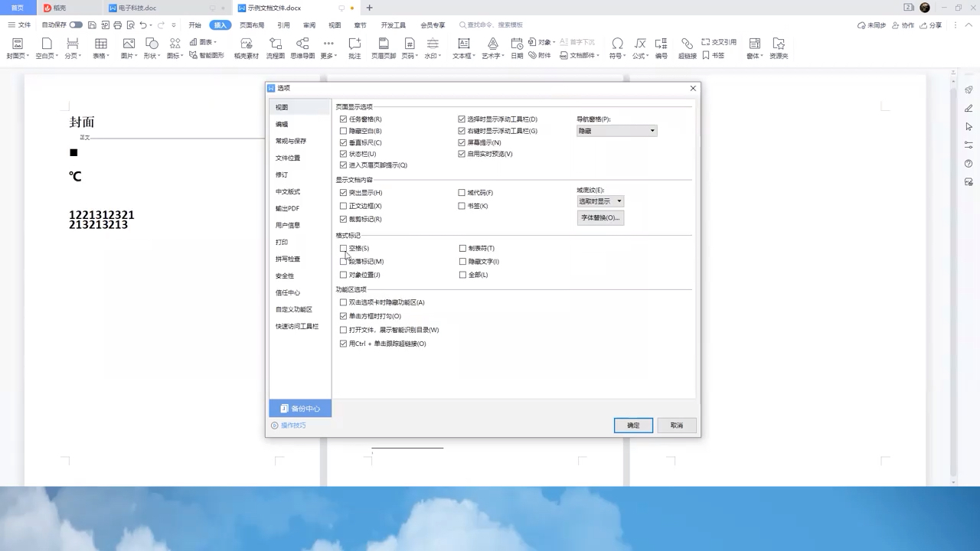This screenshot has height=551, width=980.
Task: Check the Field Codes (域代码) checkbox
Action: tap(462, 193)
